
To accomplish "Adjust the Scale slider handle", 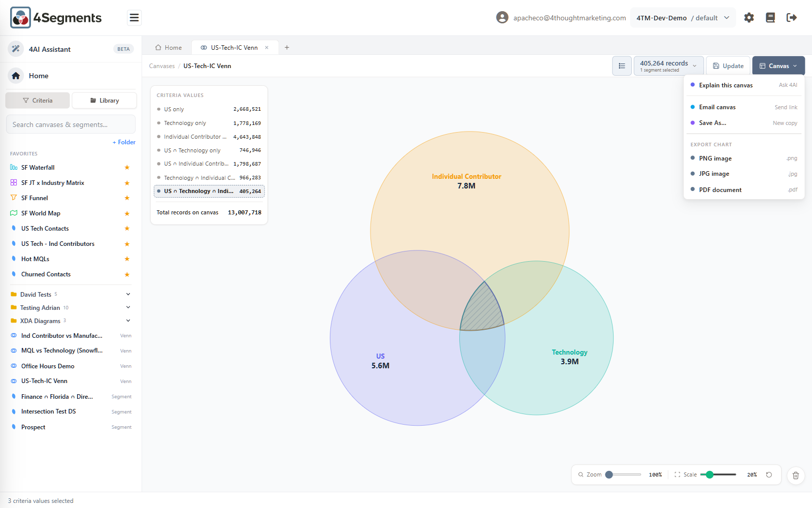I will (x=709, y=474).
